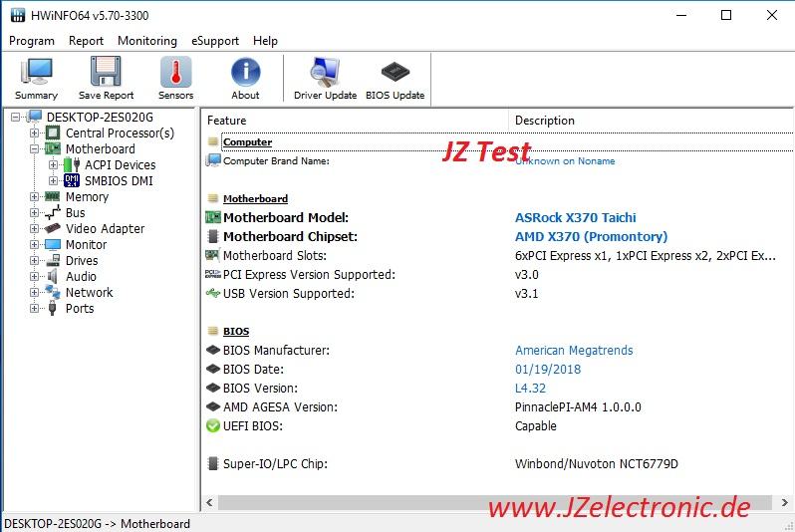The image size is (795, 532).
Task: Sort by the Description column header
Action: [x=651, y=121]
